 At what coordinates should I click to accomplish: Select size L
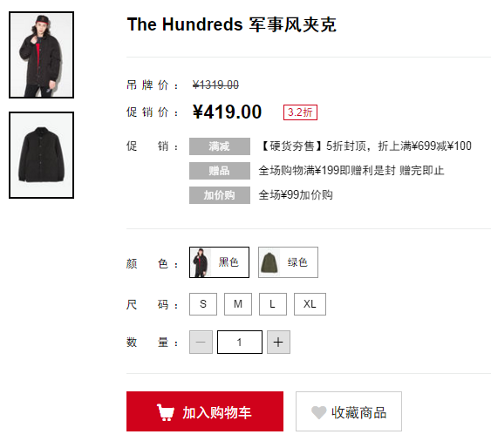pyautogui.click(x=273, y=304)
